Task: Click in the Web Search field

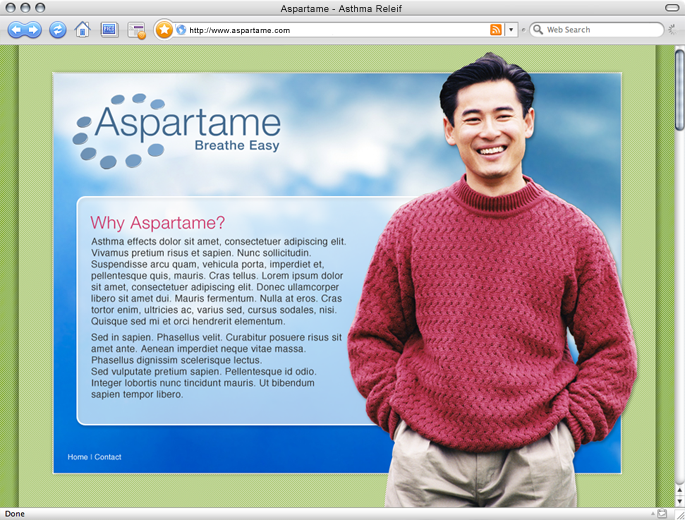Action: point(597,30)
